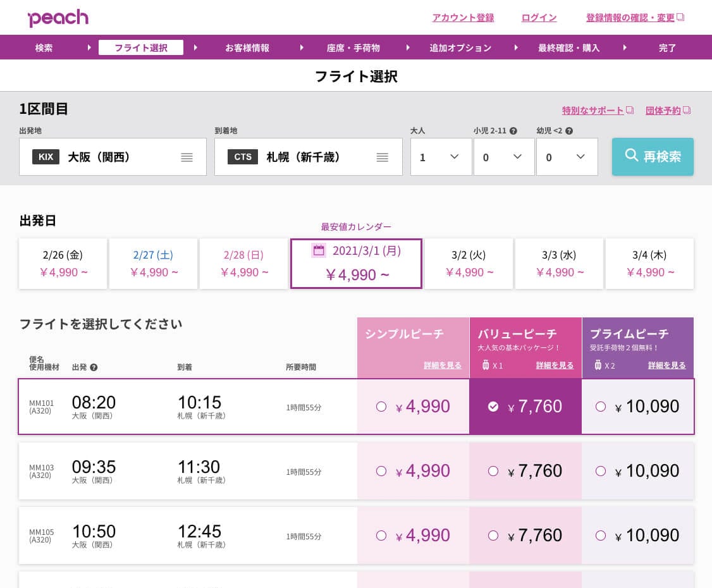Click the 1区間目 section heading
The height and width of the screenshot is (588, 712).
click(x=44, y=109)
